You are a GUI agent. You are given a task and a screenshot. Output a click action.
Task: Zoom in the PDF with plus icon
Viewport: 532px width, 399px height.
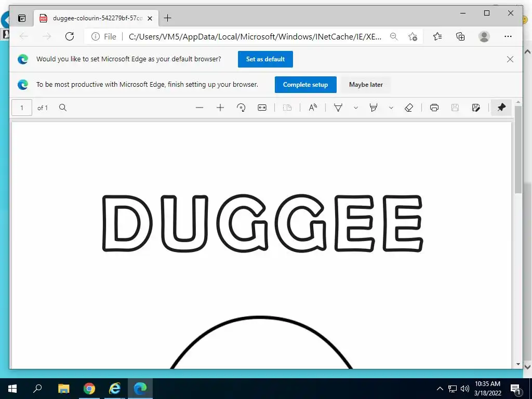pyautogui.click(x=220, y=108)
